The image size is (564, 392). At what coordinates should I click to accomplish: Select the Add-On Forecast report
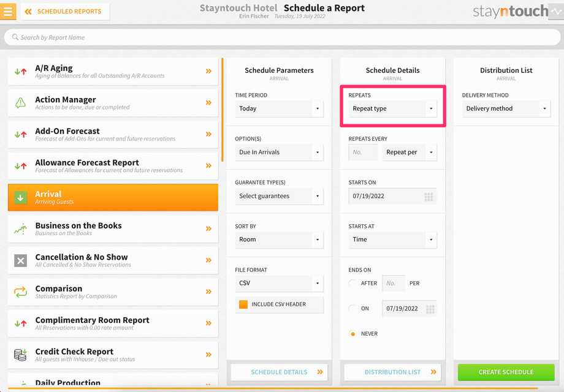pyautogui.click(x=113, y=134)
